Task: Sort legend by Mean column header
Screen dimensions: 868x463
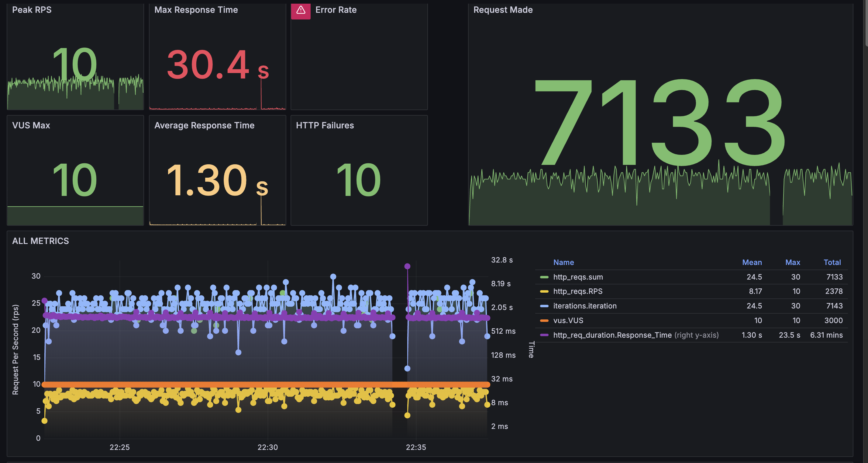Action: [x=752, y=262]
